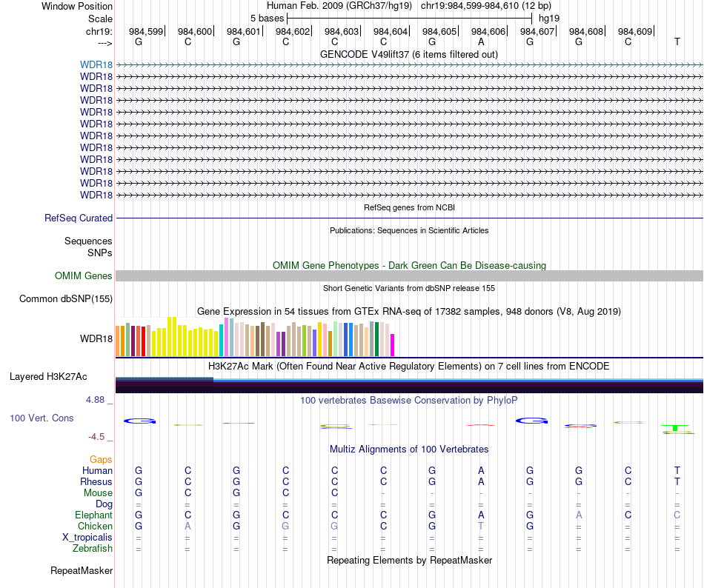
Task: Open the RefSeq Curated track label
Action: pos(79,218)
